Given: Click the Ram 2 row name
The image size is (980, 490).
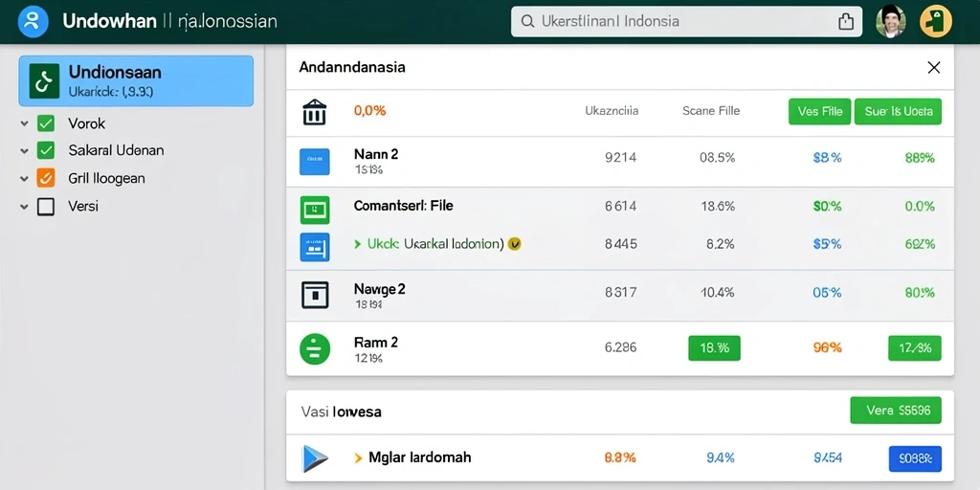Looking at the screenshot, I should 375,343.
